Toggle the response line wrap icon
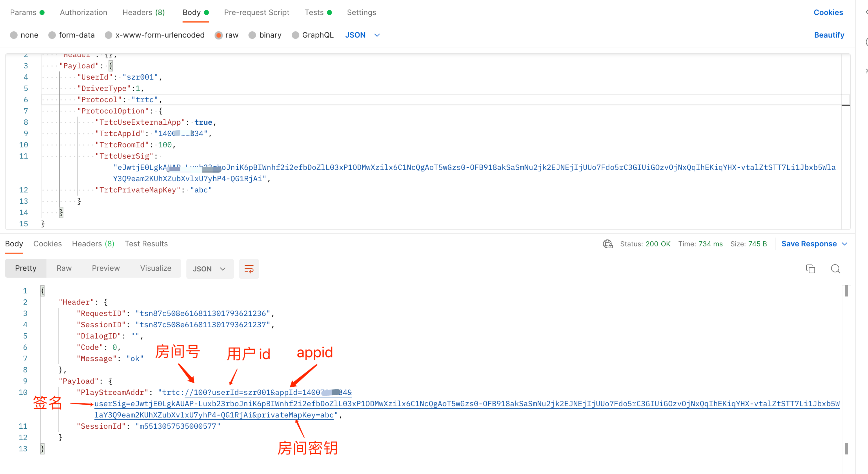 coord(249,269)
